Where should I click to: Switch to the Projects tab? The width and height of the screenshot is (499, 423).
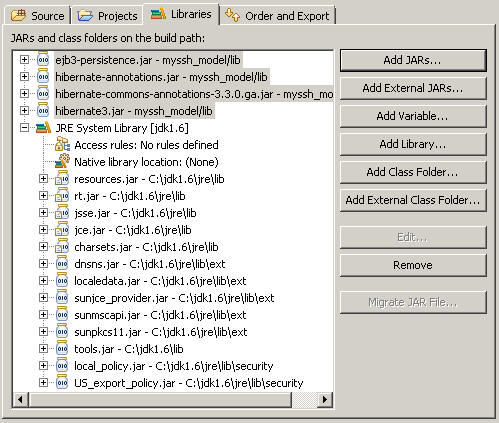tap(107, 16)
